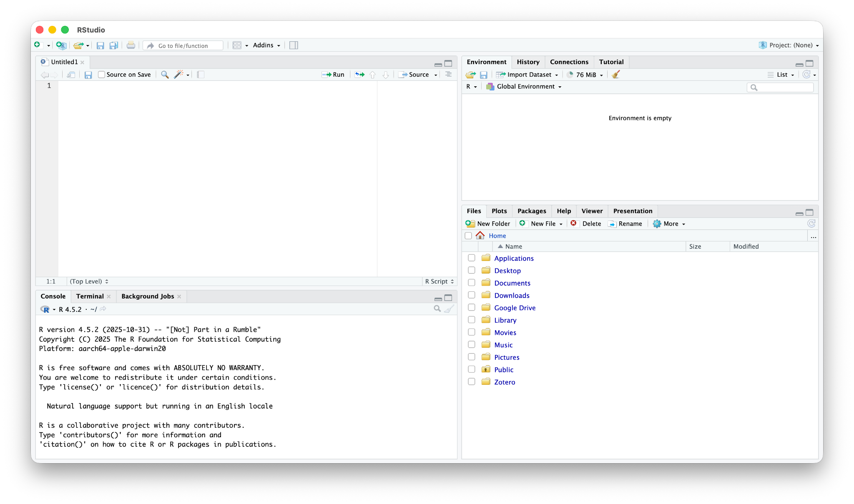Open the Project: (None) menu
This screenshot has width=854, height=504.
(x=789, y=45)
